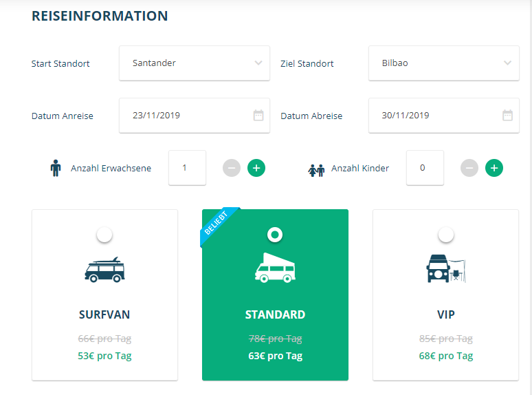Increase adults with the green plus
532x395 pixels.
point(256,168)
